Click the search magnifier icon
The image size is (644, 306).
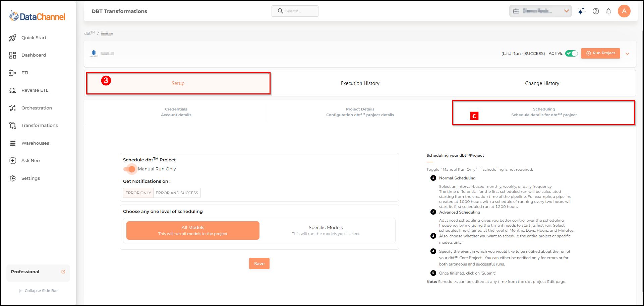pos(281,11)
